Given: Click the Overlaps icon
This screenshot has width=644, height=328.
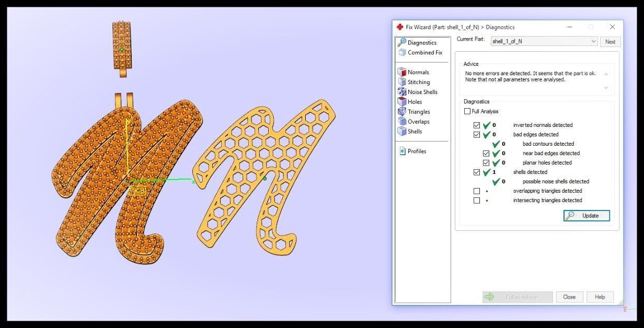Looking at the screenshot, I should tap(402, 122).
